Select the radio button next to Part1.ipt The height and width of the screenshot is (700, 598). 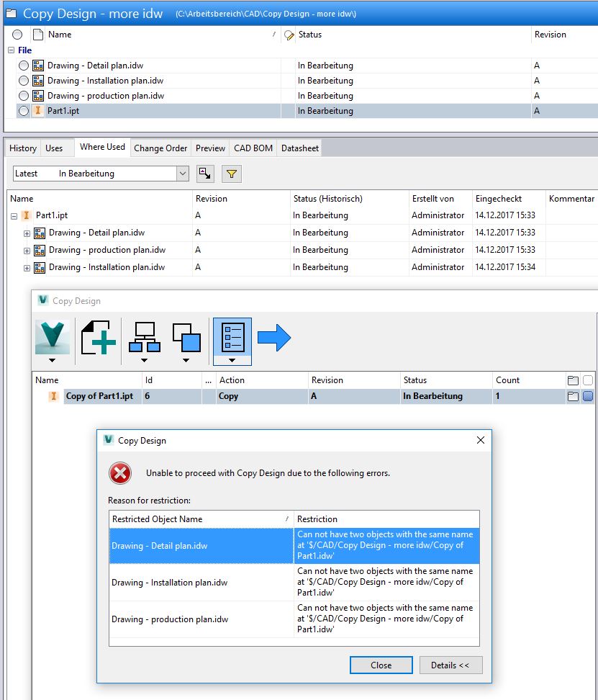(23, 111)
